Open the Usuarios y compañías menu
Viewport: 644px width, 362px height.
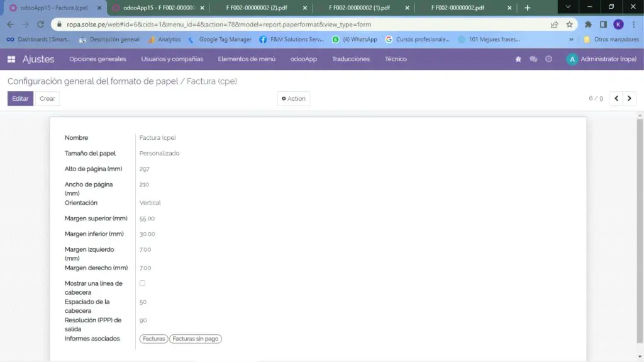click(x=172, y=59)
